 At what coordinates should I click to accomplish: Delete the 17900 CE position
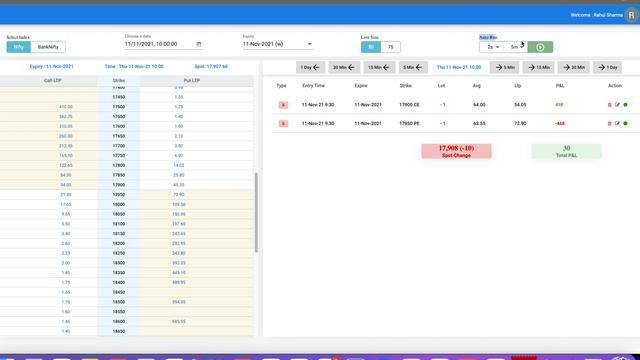(610, 105)
